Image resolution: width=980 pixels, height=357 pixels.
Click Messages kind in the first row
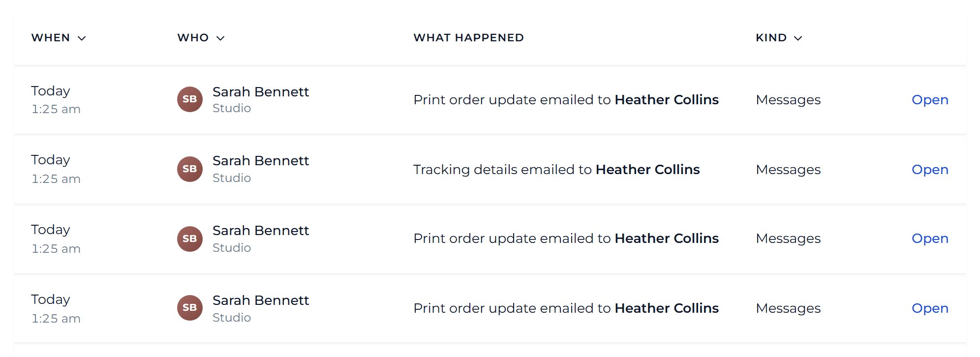click(788, 100)
